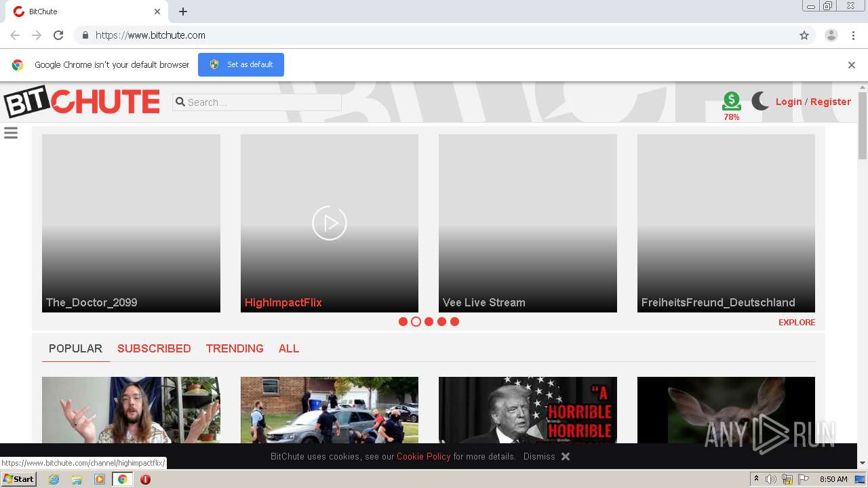
Task: Open File Explorer from taskbar
Action: pyautogui.click(x=77, y=479)
